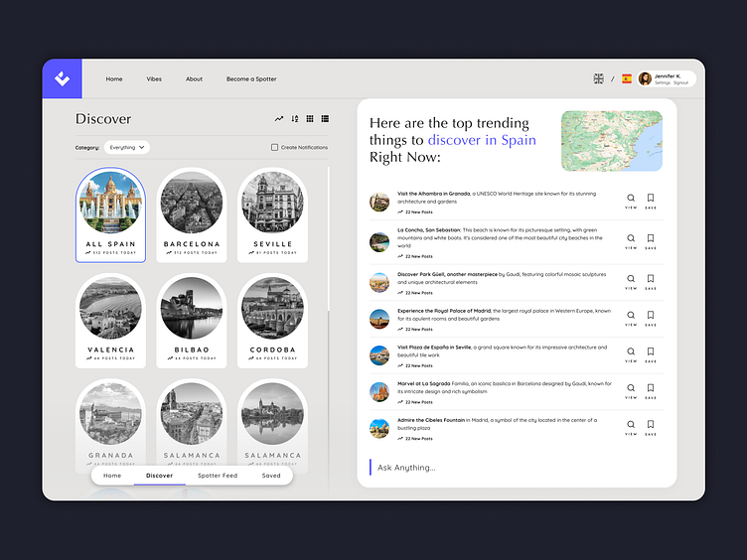Screen dimensions: 747x560
Task: Select Home tab in bottom bar
Action: 112,476
